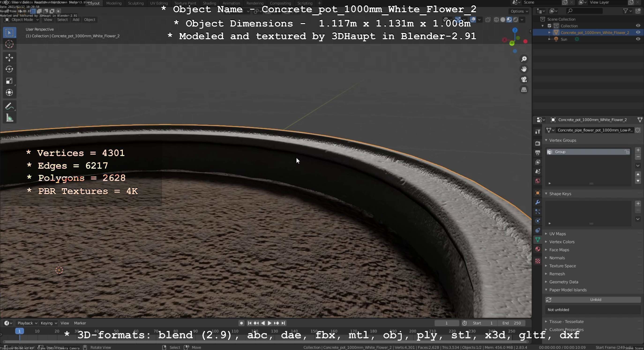Open viewport shading options dropdown arrow

(x=522, y=20)
